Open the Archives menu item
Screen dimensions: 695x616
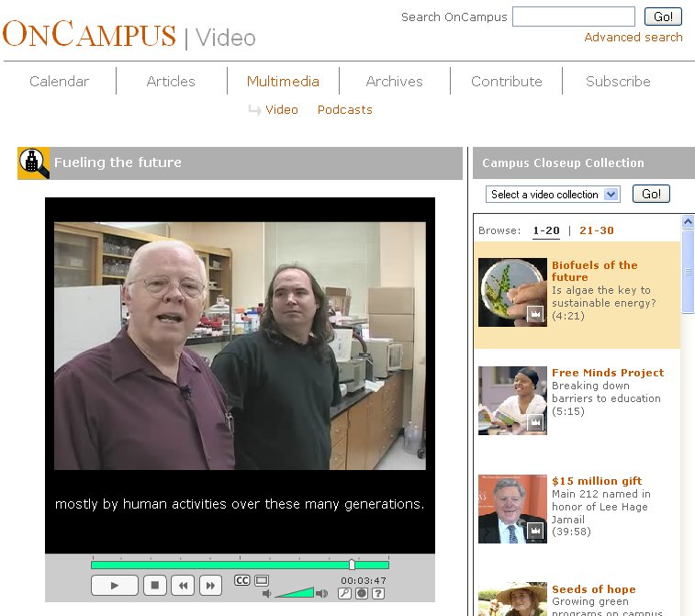click(394, 81)
